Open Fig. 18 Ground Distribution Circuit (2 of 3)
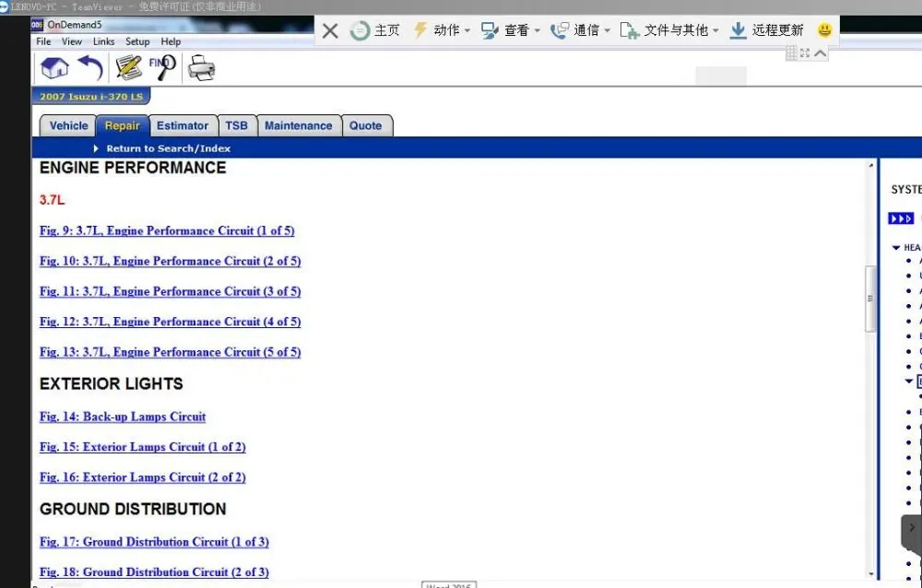 pos(154,572)
